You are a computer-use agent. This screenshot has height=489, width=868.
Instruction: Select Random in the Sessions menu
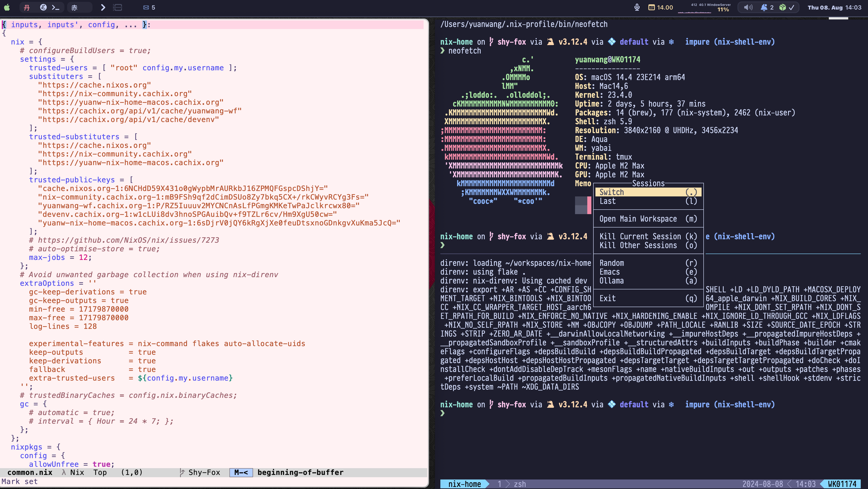pos(648,263)
